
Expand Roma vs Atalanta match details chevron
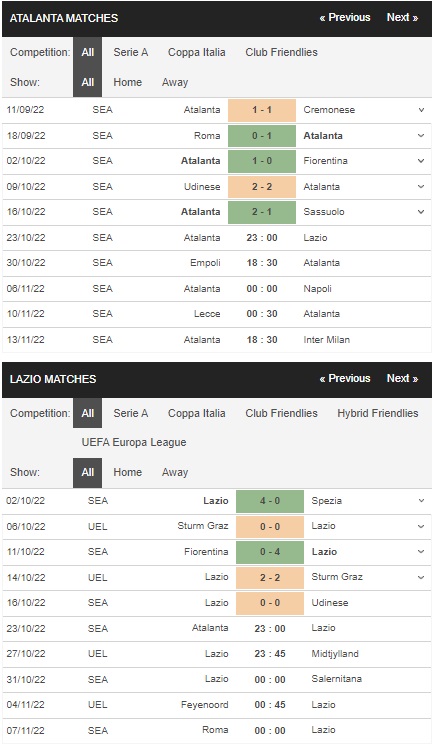click(421, 136)
